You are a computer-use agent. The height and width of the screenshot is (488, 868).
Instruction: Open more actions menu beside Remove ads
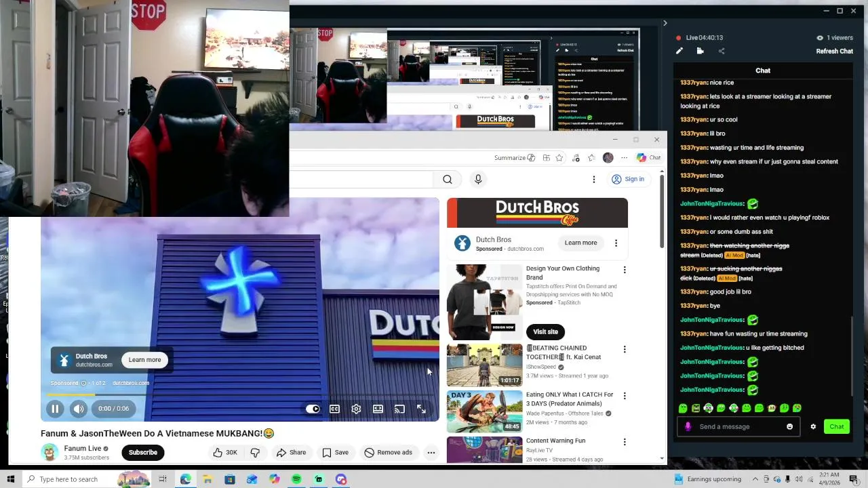coord(431,452)
